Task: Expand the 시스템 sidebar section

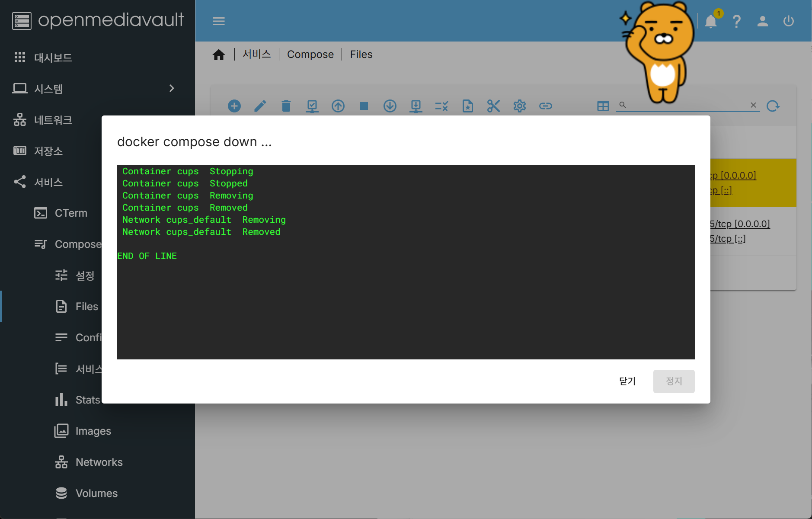Action: pyautogui.click(x=97, y=88)
